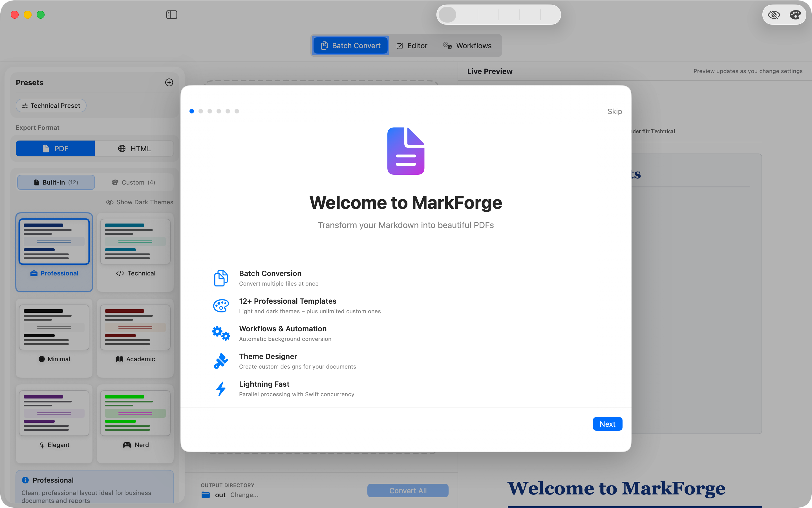The image size is (812, 508).
Task: Click the output directory folder icon
Action: [x=206, y=495]
